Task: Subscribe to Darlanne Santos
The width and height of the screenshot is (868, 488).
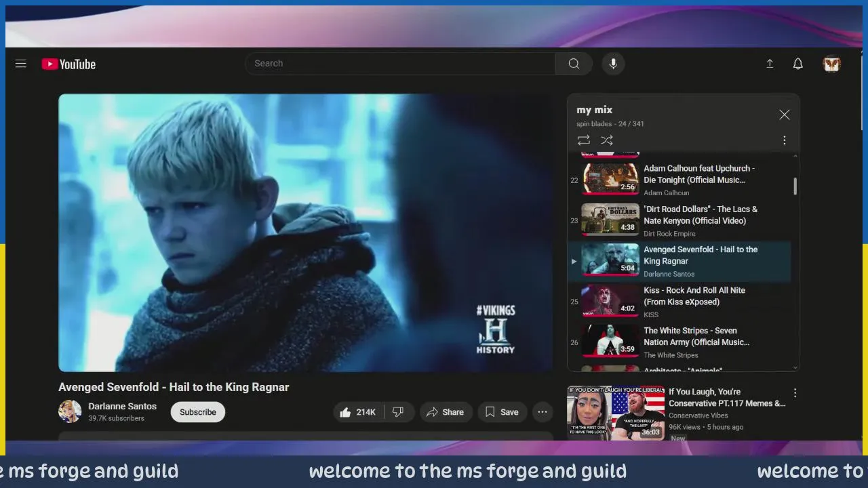Action: (198, 412)
